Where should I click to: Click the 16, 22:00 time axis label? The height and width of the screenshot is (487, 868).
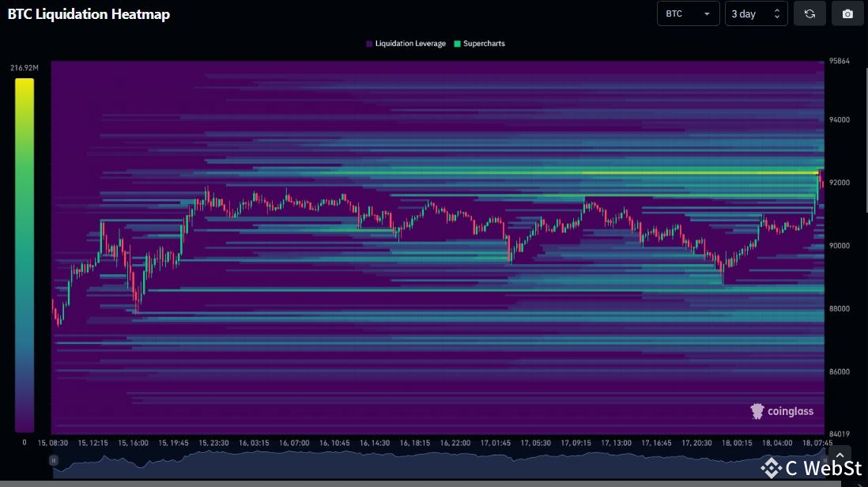455,444
